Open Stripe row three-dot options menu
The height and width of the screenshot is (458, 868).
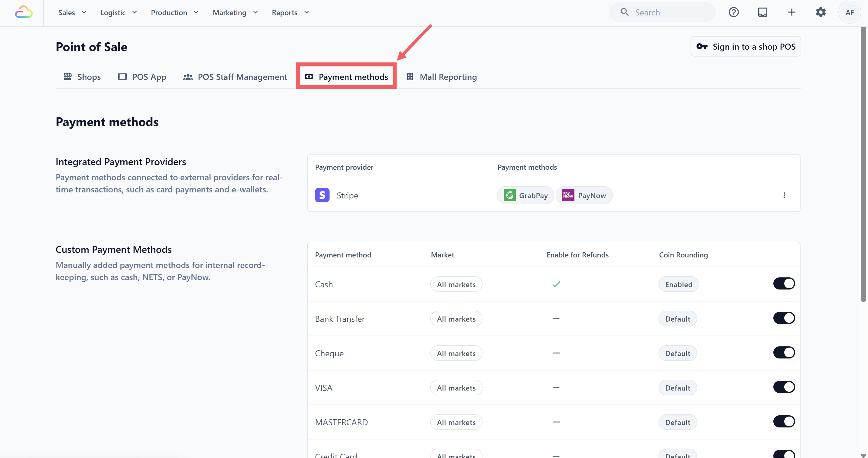coord(784,195)
